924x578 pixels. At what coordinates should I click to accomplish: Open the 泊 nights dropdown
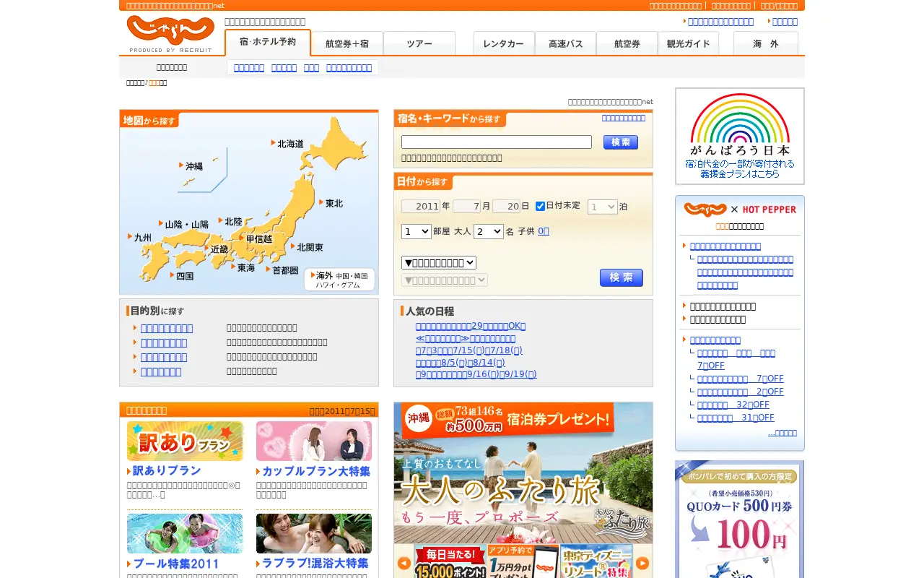click(603, 207)
